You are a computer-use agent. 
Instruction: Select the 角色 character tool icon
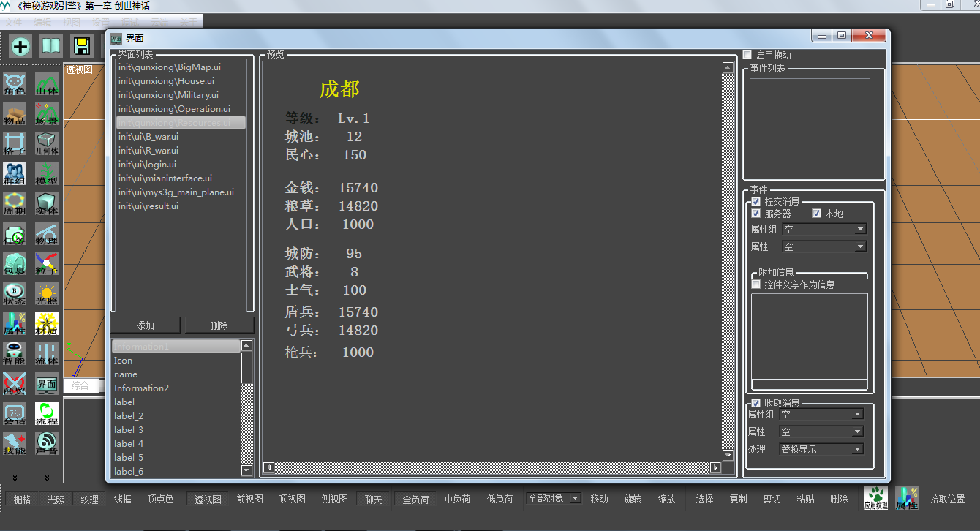pyautogui.click(x=15, y=83)
